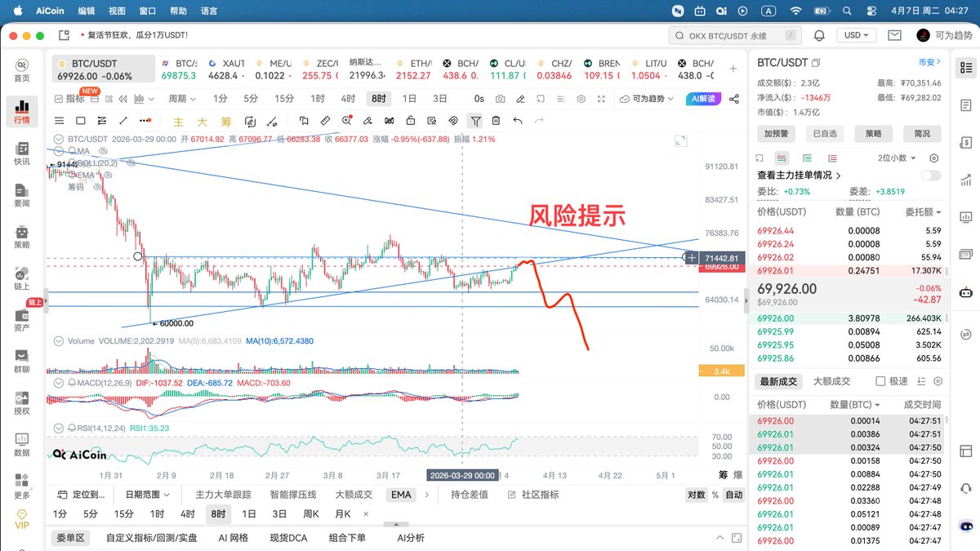This screenshot has height=551, width=980.
Task: Open the 群聊 group chat sidebar icon
Action: coord(22,361)
